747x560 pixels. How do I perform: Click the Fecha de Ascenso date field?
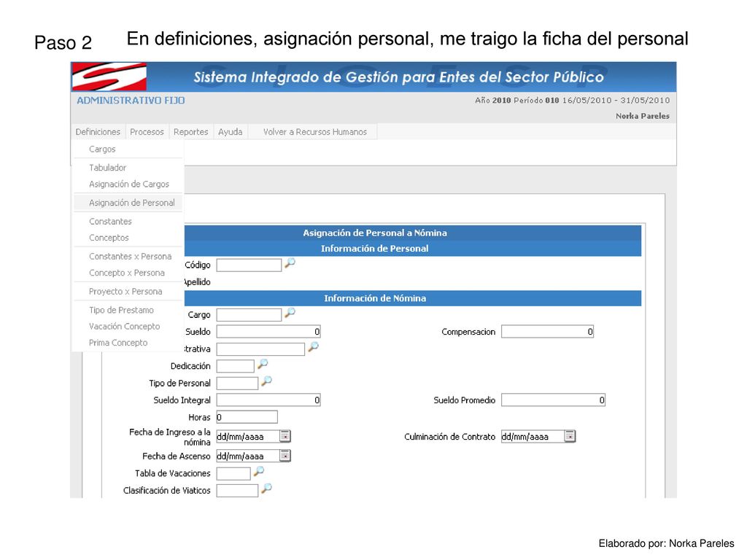[x=248, y=456]
